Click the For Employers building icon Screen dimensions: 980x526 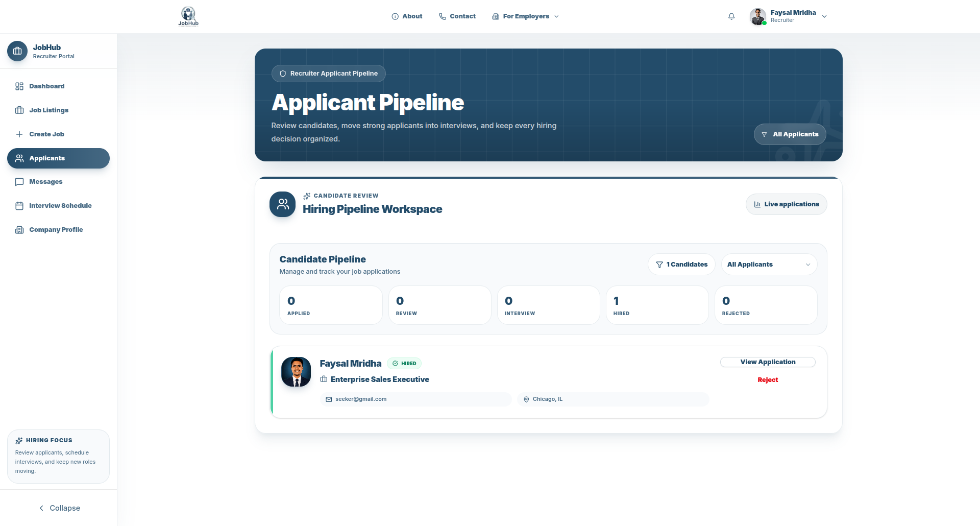point(496,16)
